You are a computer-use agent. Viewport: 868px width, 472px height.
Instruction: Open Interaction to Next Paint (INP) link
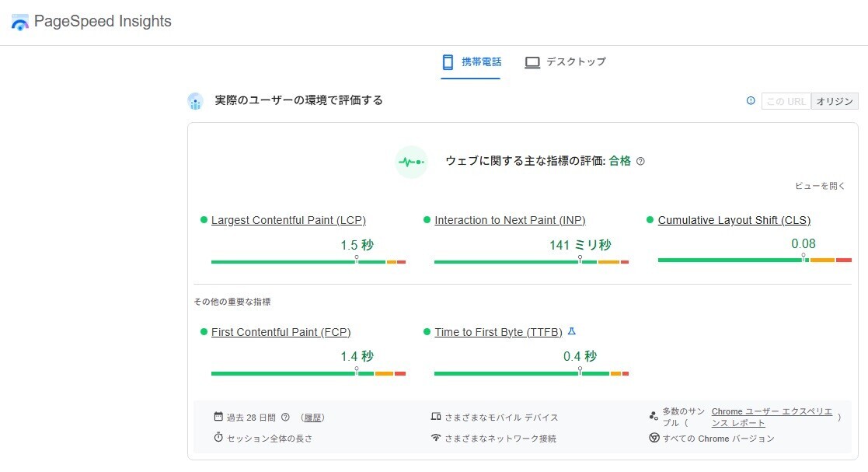pos(510,221)
